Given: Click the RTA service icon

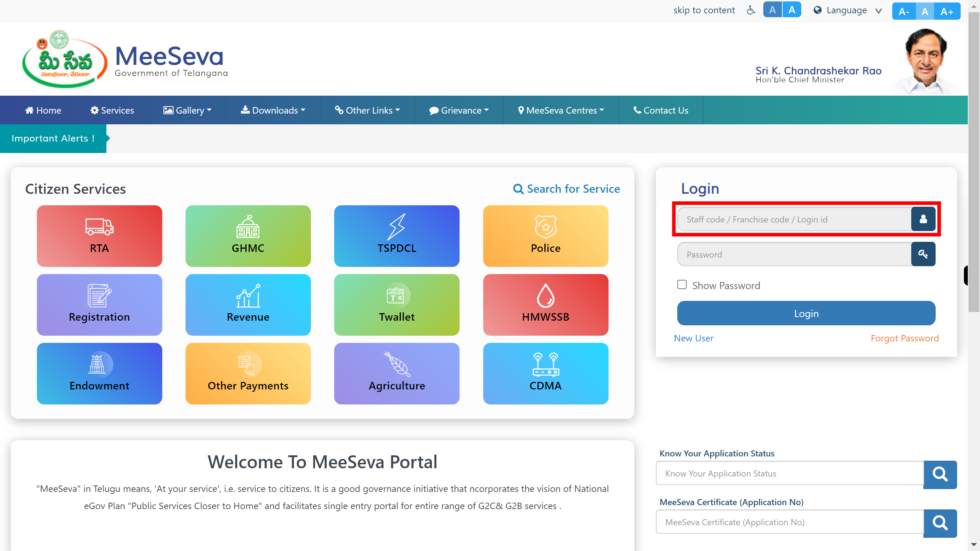Looking at the screenshot, I should point(100,235).
